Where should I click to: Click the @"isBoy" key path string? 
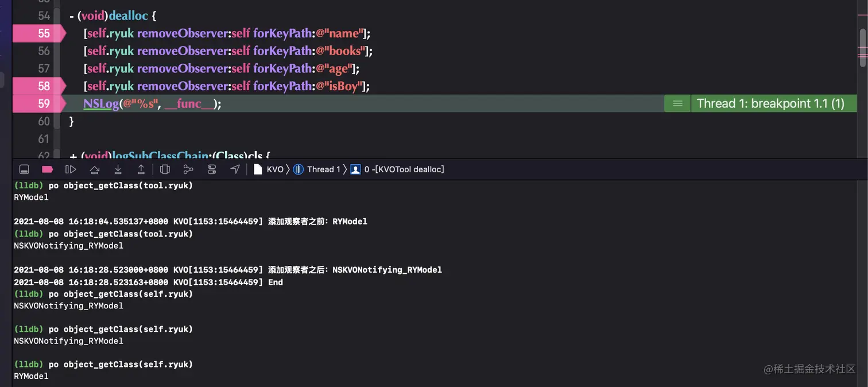[x=339, y=86]
